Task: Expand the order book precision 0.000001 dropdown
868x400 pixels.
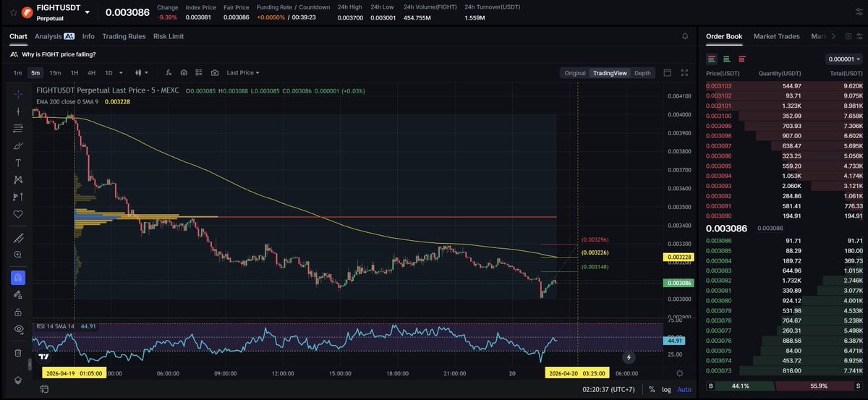Action: [843, 59]
